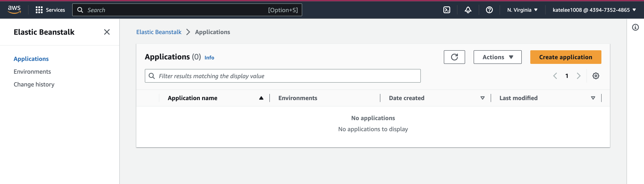Focus the filter results input field
This screenshot has width=644, height=184.
click(283, 76)
